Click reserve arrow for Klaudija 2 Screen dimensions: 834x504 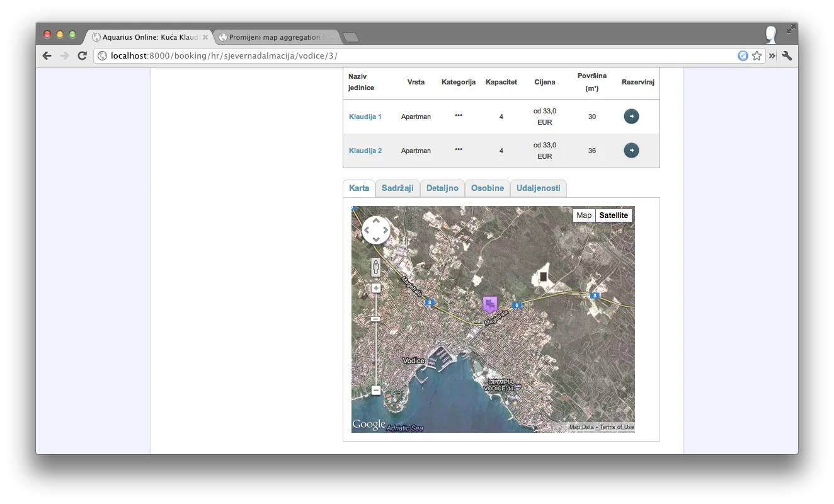(631, 151)
